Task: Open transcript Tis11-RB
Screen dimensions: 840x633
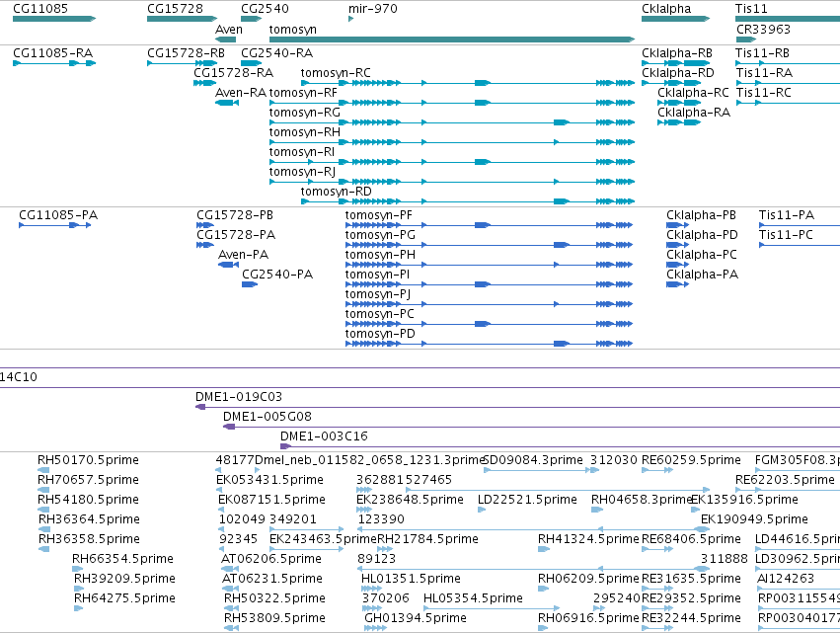Action: 762,53
